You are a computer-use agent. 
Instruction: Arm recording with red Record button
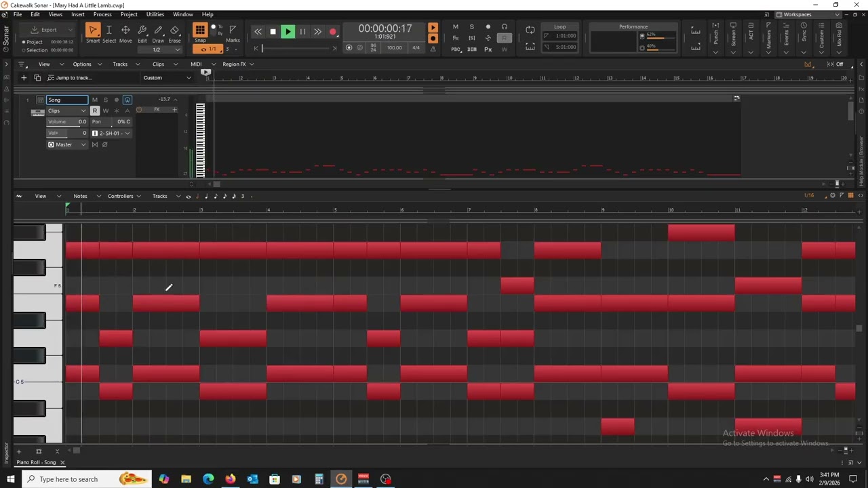point(333,32)
